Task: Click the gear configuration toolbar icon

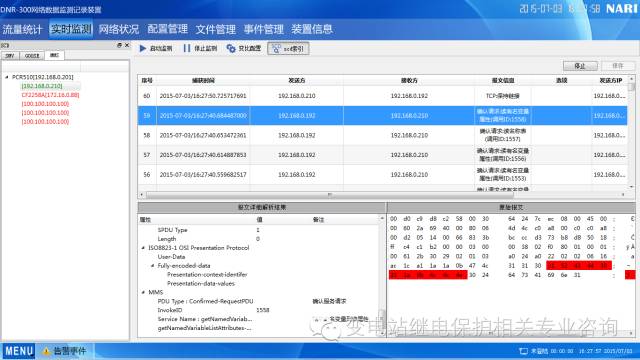Action: pos(231,48)
